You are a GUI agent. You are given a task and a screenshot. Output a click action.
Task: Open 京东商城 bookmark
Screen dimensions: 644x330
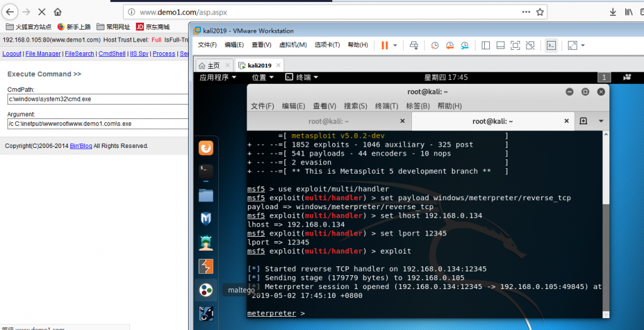[153, 26]
